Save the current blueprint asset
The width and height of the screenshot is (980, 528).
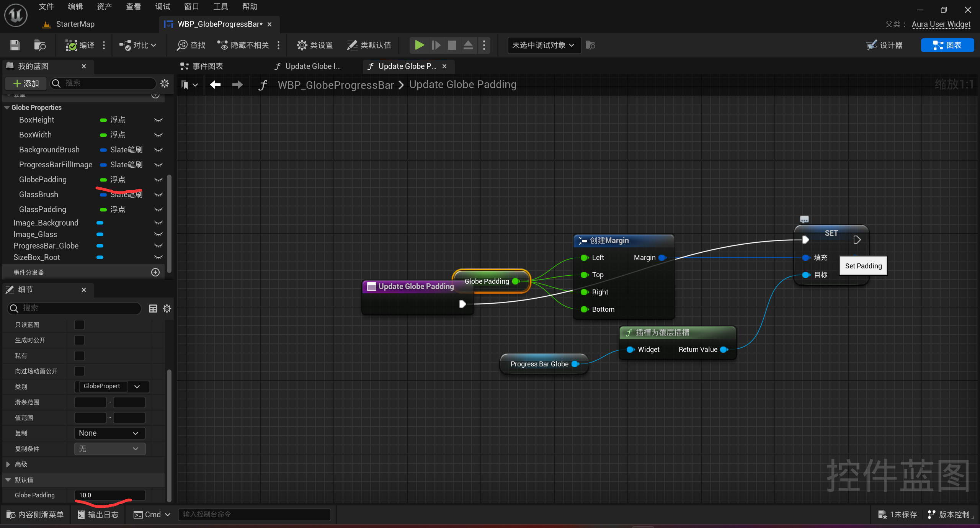pos(15,45)
